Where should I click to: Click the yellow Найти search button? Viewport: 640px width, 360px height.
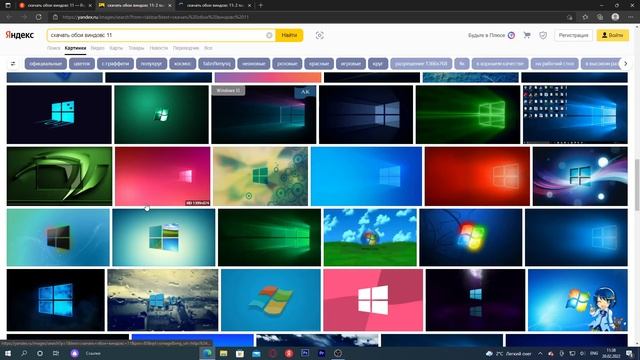289,36
